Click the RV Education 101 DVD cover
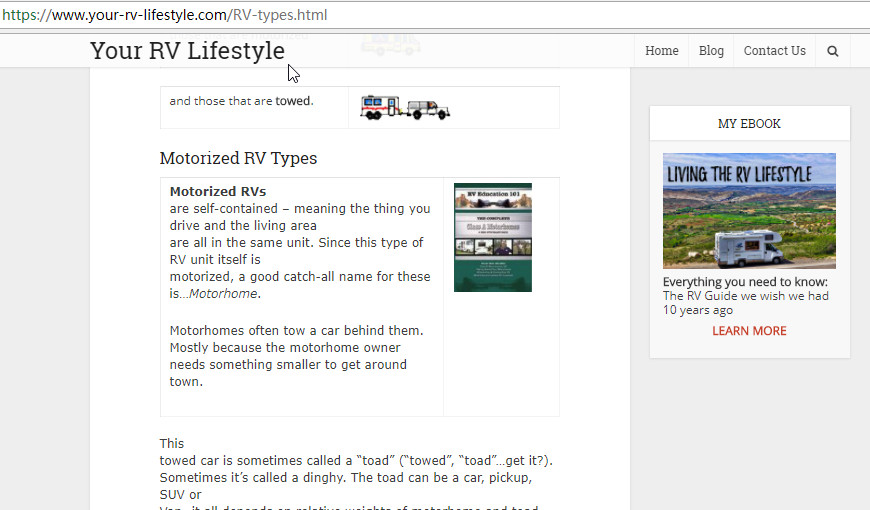The width and height of the screenshot is (870, 510). 493,238
